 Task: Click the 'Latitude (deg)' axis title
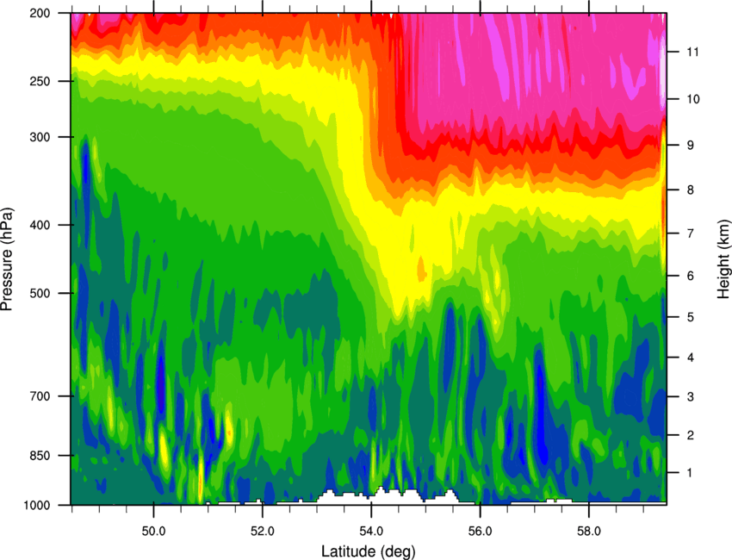click(x=368, y=551)
